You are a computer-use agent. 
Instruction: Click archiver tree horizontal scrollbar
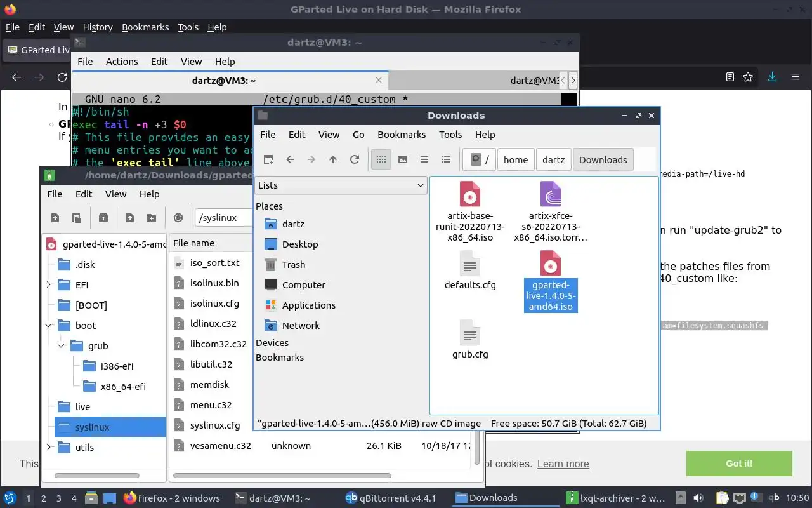point(96,475)
